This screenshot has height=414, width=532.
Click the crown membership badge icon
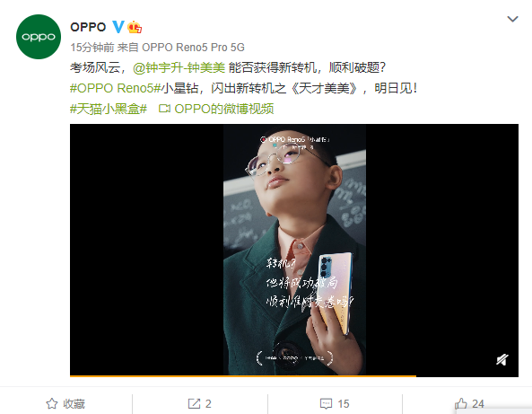(x=135, y=27)
